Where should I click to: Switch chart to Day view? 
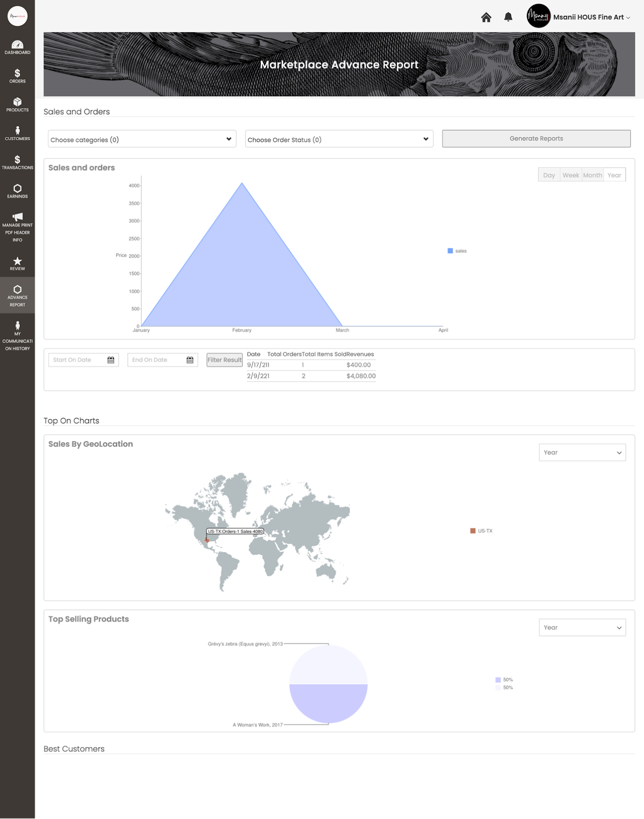click(x=549, y=175)
